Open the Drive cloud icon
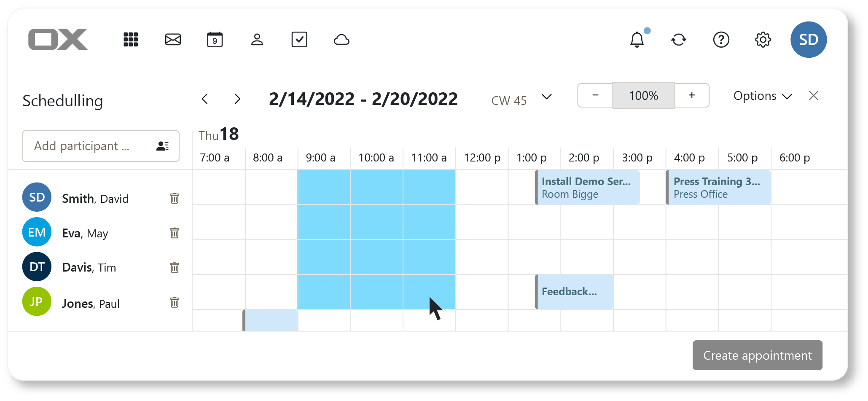Screen dimensions: 868x401 [341, 40]
